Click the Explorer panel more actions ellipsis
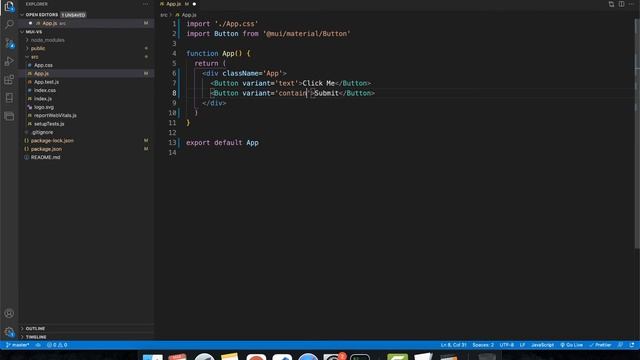This screenshot has height=360, width=640. coord(146,4)
